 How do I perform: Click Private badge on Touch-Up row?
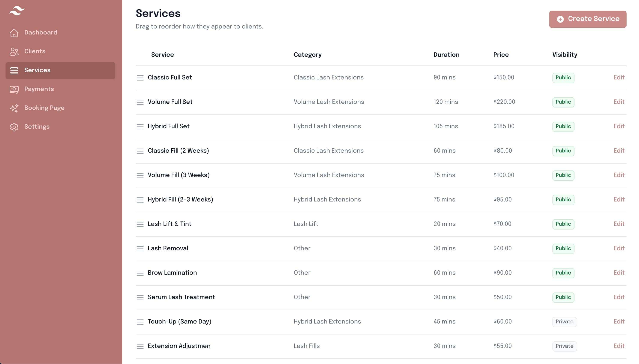(564, 322)
